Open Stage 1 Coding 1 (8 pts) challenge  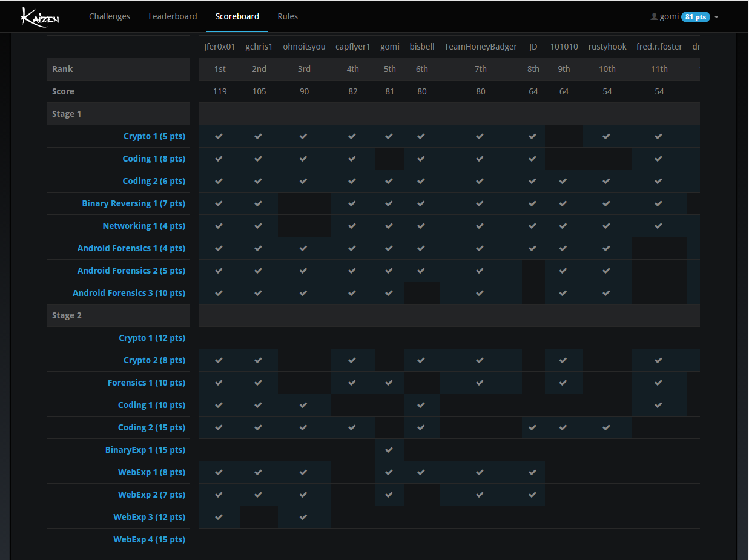pos(154,159)
